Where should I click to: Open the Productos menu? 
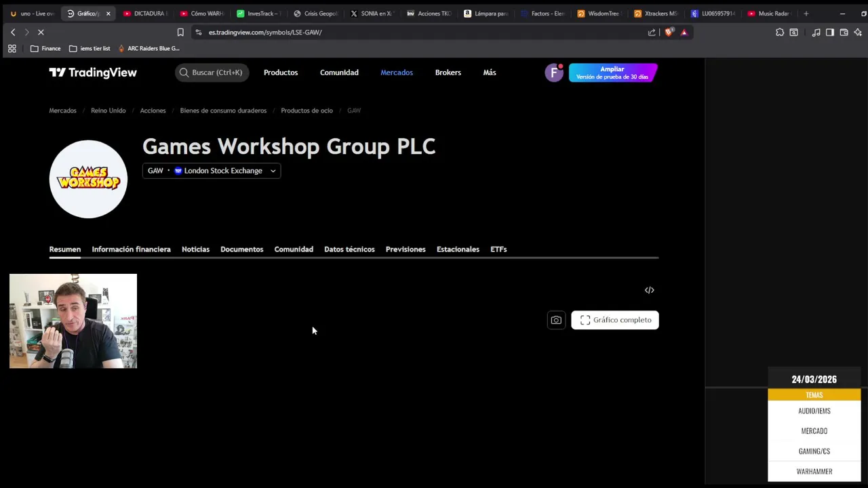point(281,73)
